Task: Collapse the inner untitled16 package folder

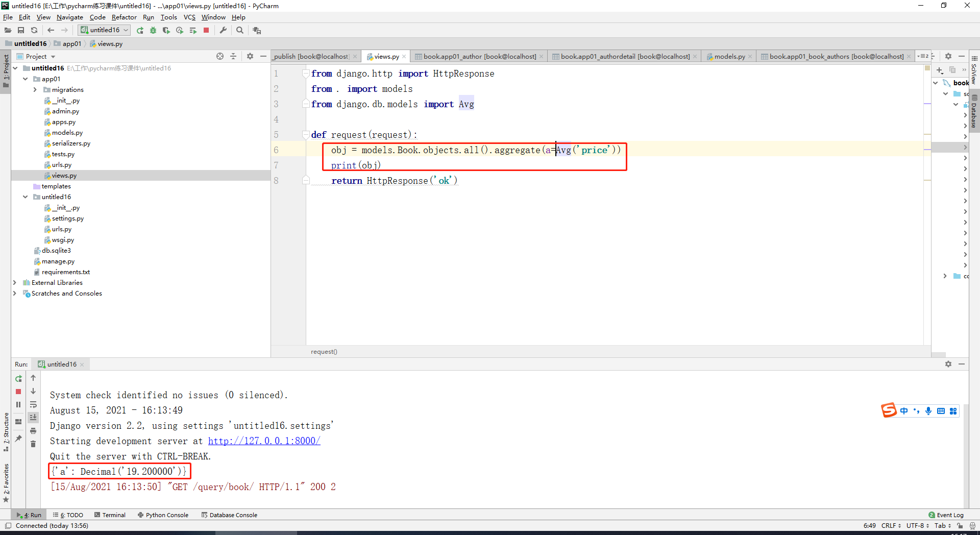Action: click(25, 197)
